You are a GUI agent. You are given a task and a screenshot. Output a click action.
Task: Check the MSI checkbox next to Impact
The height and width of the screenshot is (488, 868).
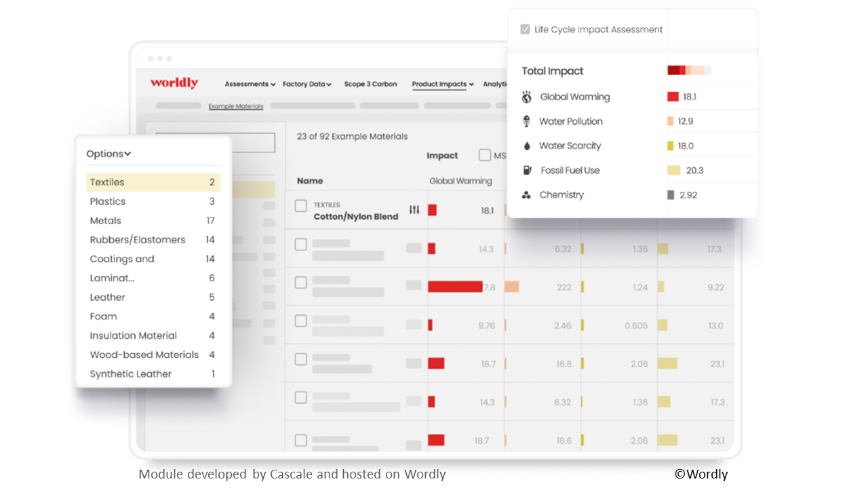pyautogui.click(x=485, y=155)
